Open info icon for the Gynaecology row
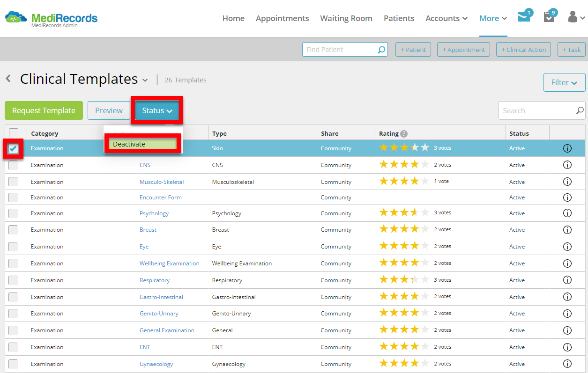Screen dimensions: 588x373 567,364
